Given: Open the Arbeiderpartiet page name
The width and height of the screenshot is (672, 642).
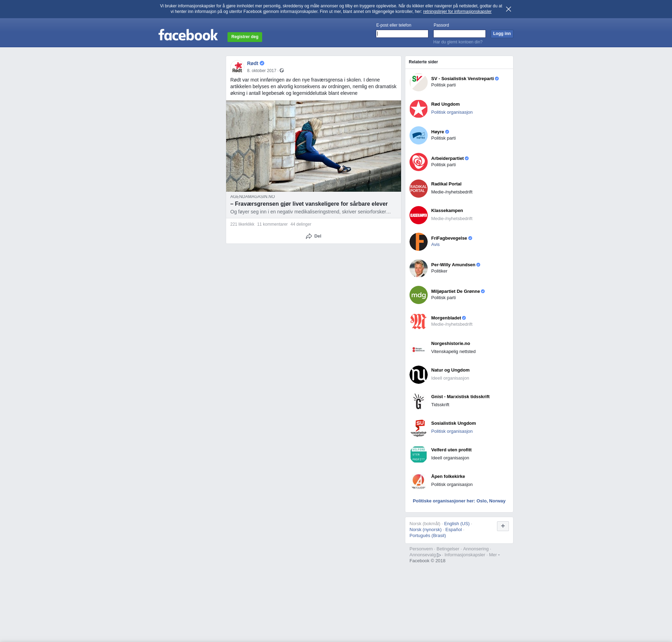Looking at the screenshot, I should (x=447, y=158).
